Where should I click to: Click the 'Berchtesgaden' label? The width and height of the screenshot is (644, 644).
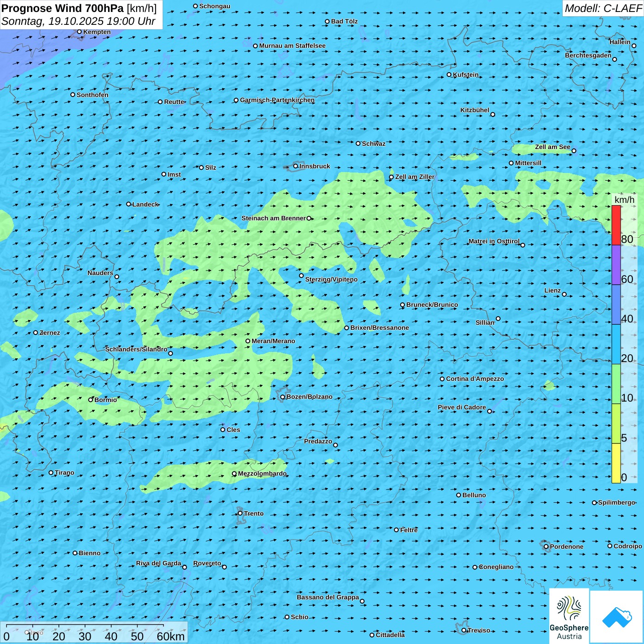click(x=588, y=55)
